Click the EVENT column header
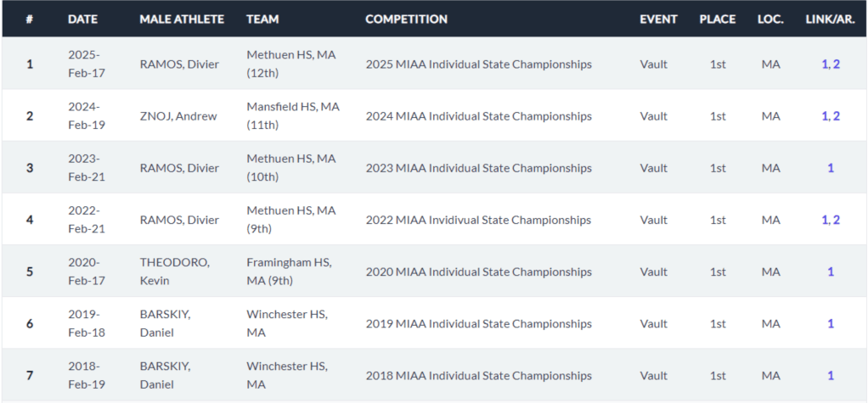 coord(658,19)
